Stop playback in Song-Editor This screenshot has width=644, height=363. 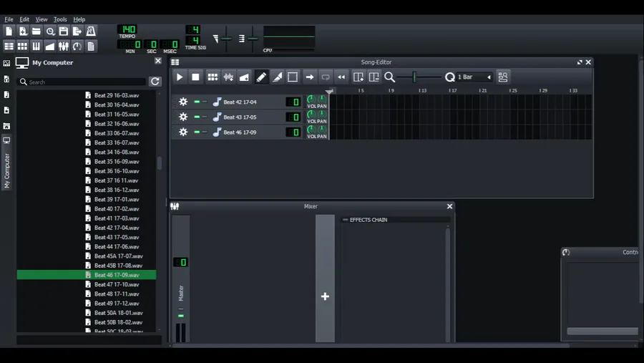[x=195, y=77]
